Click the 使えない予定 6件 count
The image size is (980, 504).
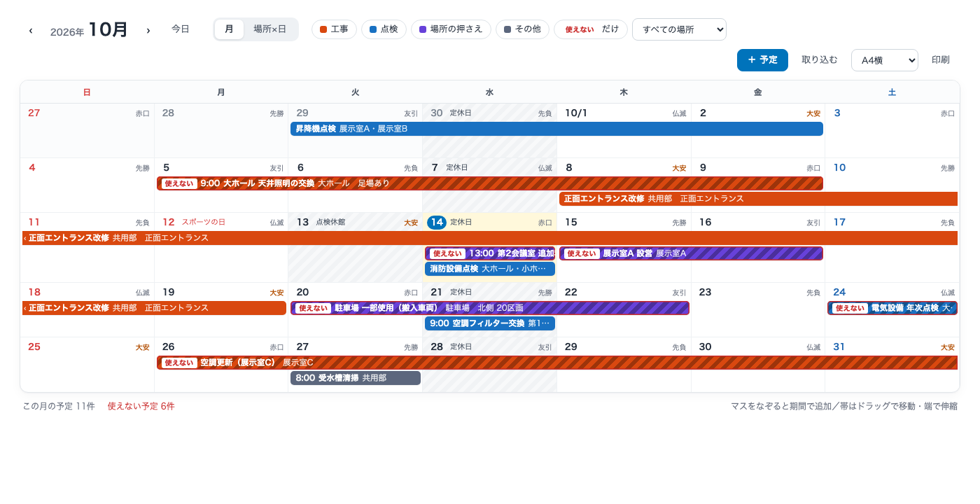[x=141, y=406]
